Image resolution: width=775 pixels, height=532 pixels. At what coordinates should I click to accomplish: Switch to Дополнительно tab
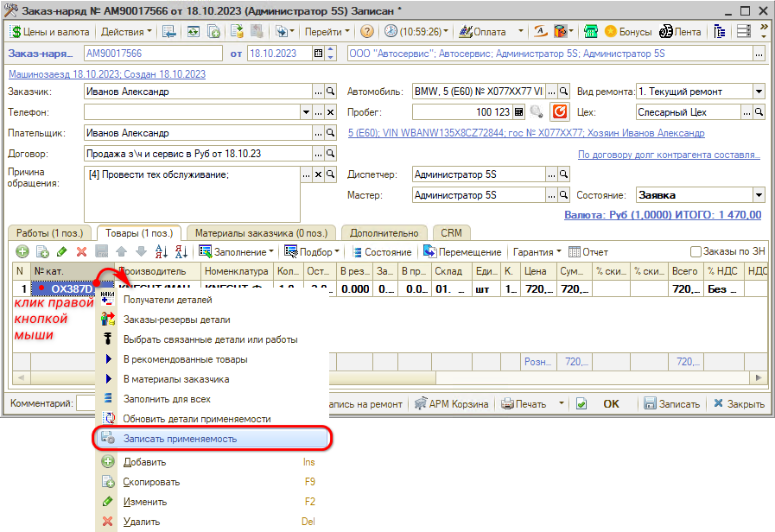pyautogui.click(x=384, y=232)
